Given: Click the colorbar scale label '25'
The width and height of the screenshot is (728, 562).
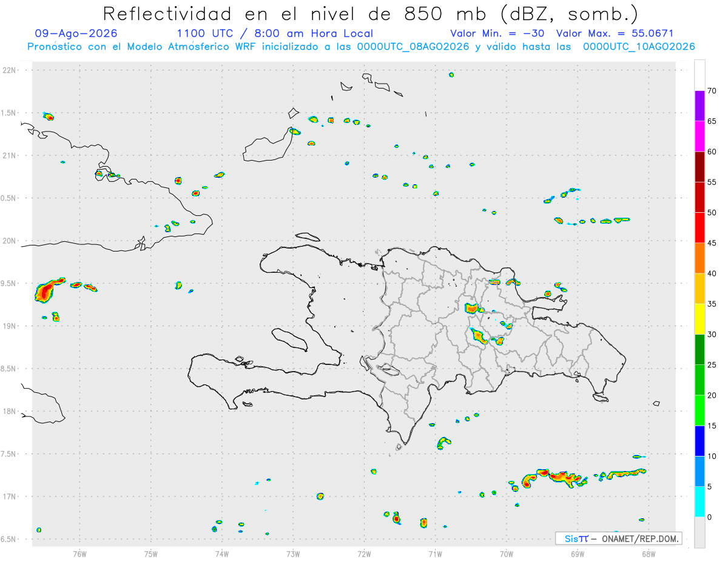Looking at the screenshot, I should 712,364.
